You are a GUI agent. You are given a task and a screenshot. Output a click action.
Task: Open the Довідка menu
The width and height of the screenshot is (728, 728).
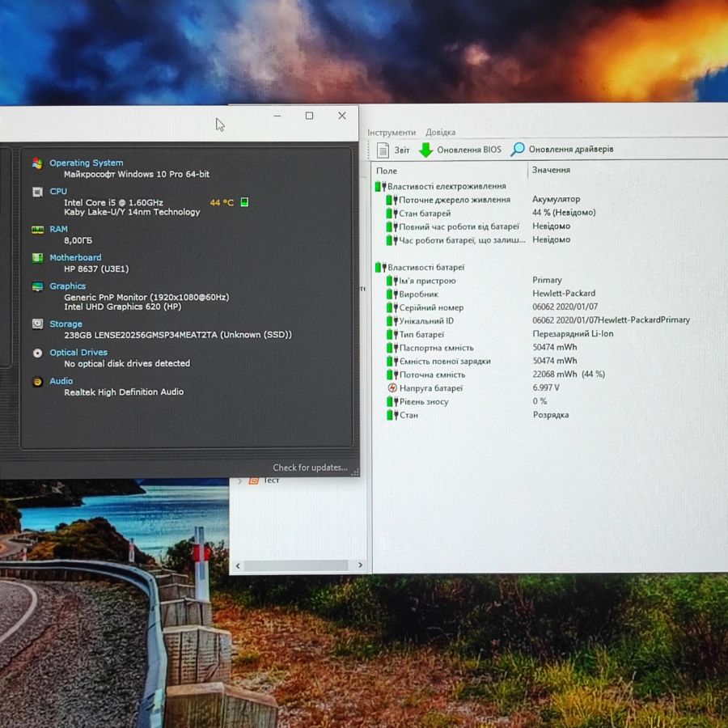coord(440,133)
